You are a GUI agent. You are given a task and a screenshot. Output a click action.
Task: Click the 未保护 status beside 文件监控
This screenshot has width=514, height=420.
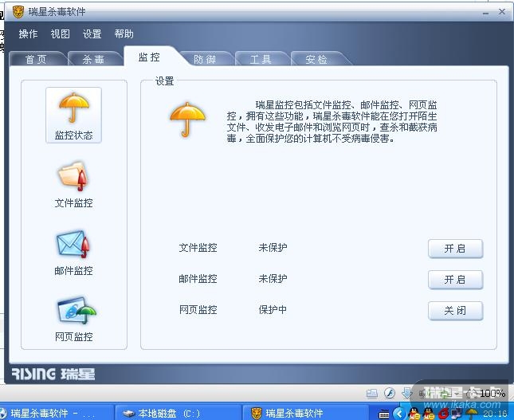point(273,248)
